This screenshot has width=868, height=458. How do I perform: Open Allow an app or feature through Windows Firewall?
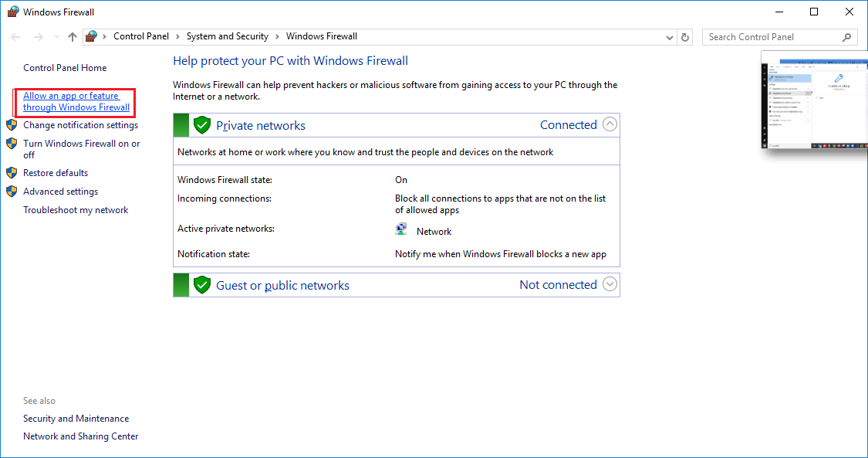(76, 101)
